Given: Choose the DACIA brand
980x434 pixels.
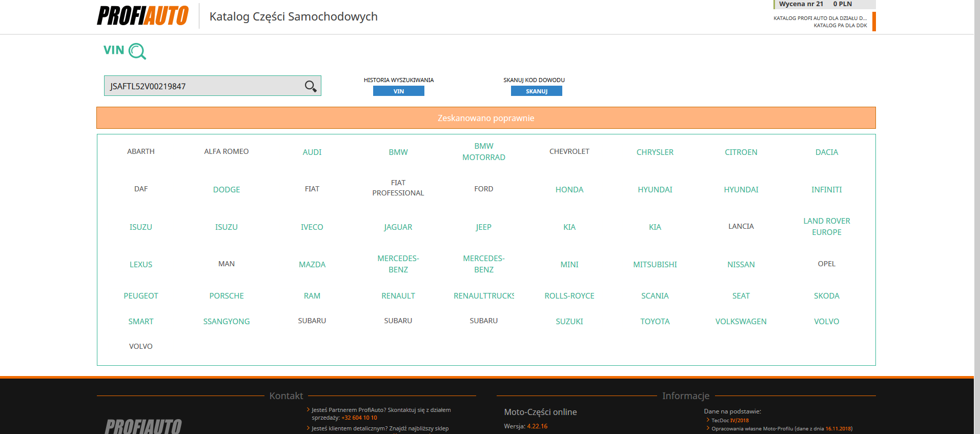Looking at the screenshot, I should 827,152.
